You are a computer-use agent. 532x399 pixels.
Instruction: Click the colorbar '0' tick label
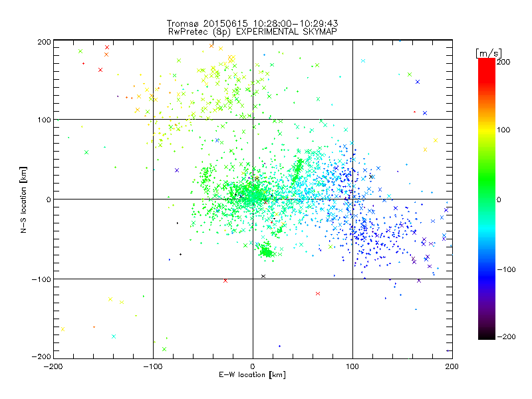coord(499,199)
